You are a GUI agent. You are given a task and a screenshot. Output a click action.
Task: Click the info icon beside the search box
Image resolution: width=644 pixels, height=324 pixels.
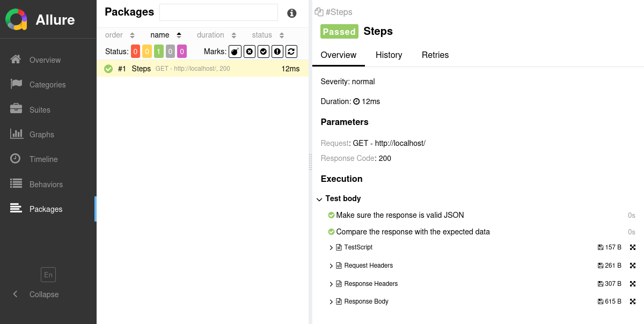(292, 13)
